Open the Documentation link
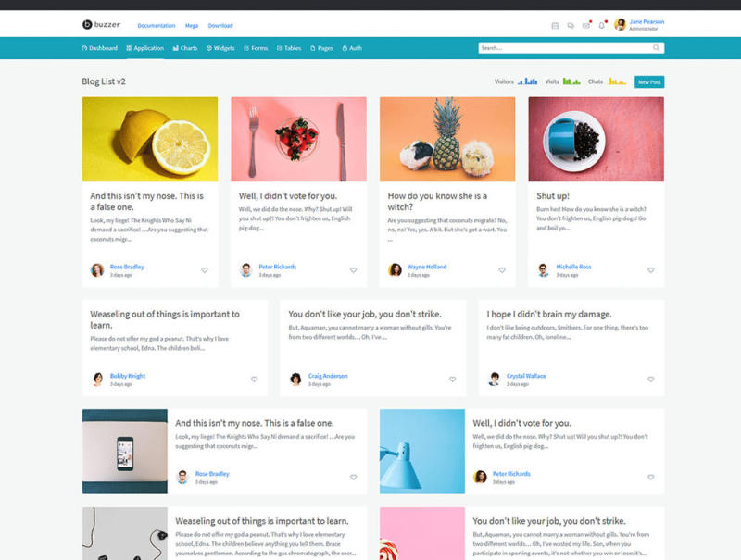Viewport: 741px width, 560px height. tap(156, 26)
